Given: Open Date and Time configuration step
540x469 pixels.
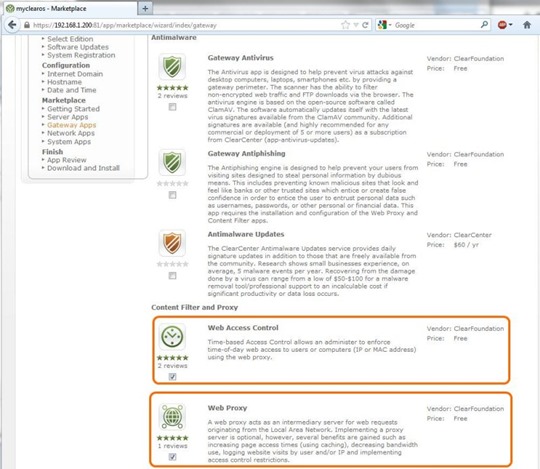Looking at the screenshot, I should 72,90.
